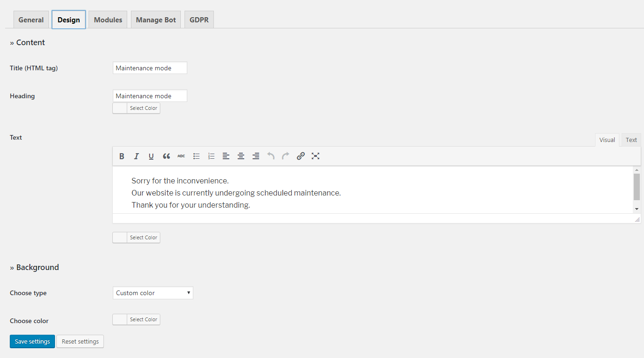This screenshot has width=644, height=358.
Task: Switch editor to Text mode tab
Action: pyautogui.click(x=631, y=140)
